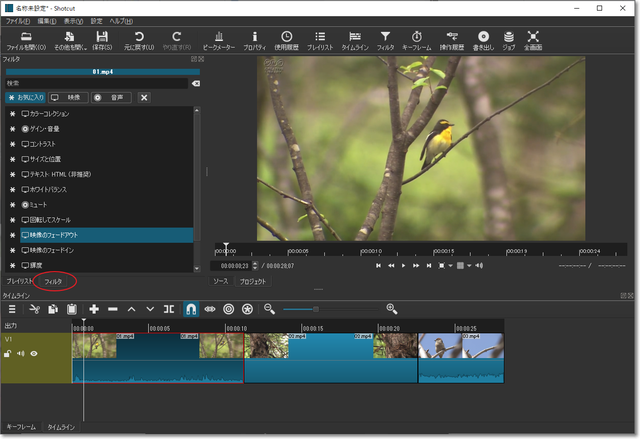Click the ピークメーター (peak meter) toolbar icon
Screen dimensions: 640x439
[x=217, y=38]
